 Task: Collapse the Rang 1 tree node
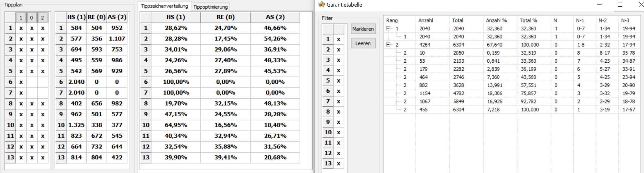tap(388, 28)
